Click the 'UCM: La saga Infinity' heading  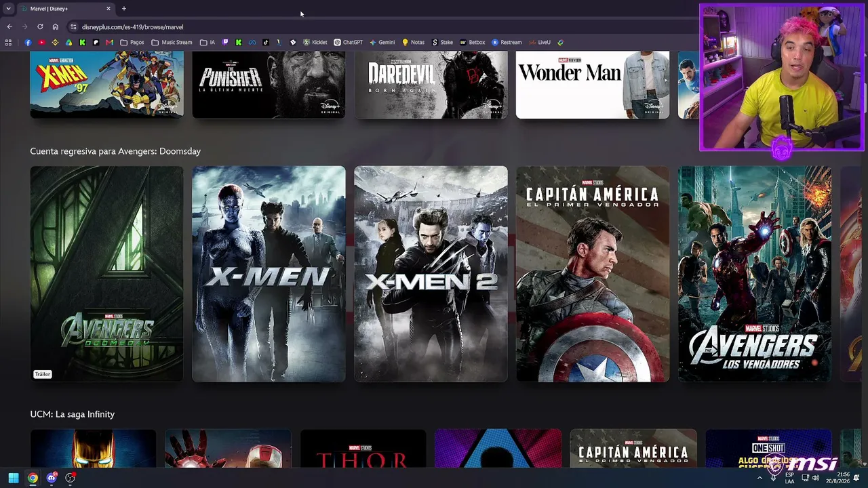tap(73, 414)
